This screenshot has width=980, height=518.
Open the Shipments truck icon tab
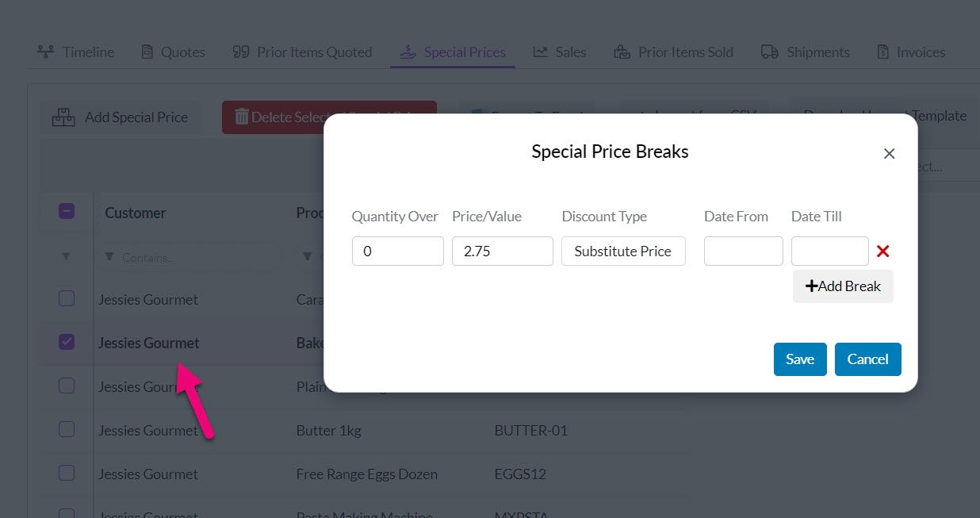click(769, 52)
